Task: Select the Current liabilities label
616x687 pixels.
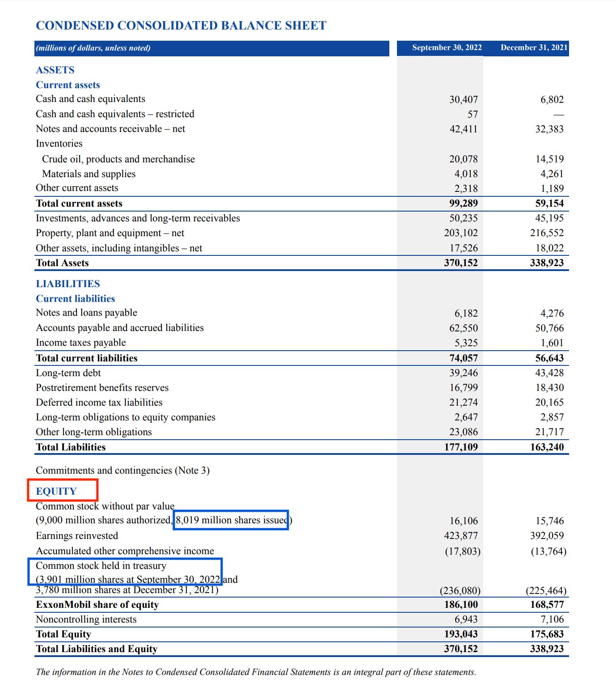Action: (75, 298)
